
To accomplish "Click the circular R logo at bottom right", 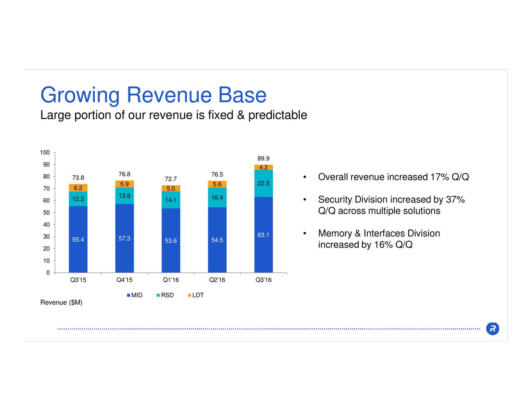I will click(x=493, y=329).
